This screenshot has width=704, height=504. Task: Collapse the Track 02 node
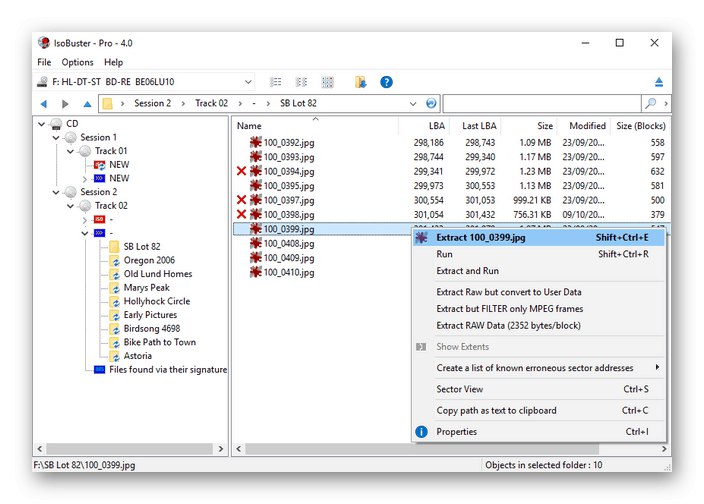coord(70,206)
